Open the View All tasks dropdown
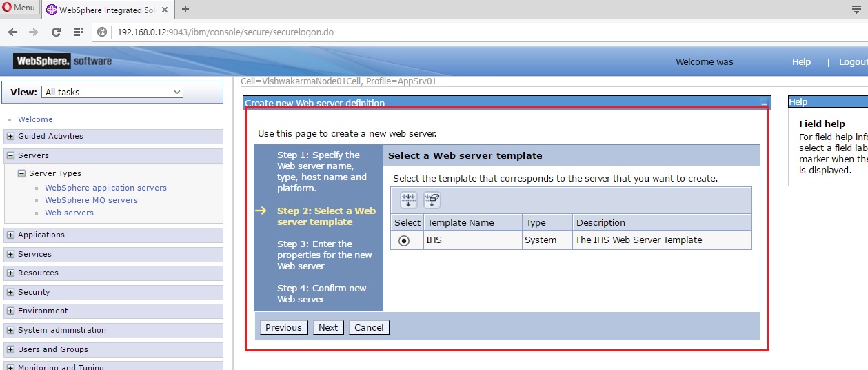The width and height of the screenshot is (868, 370). point(112,92)
